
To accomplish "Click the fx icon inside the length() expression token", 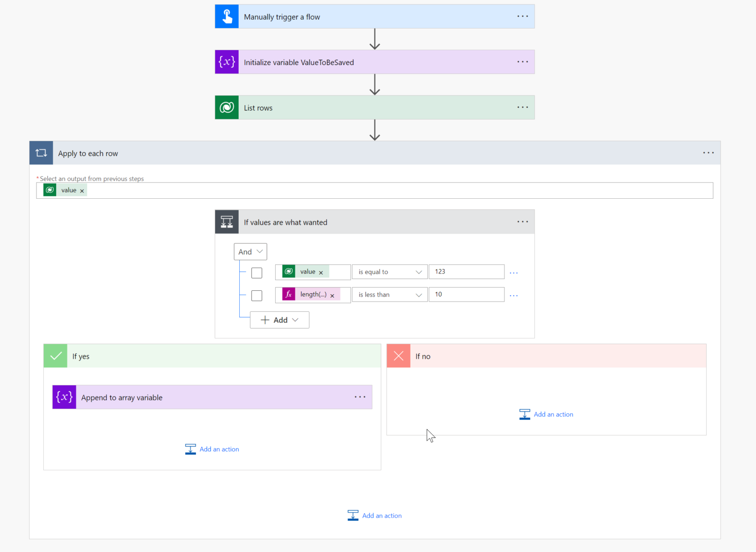I will pos(288,294).
